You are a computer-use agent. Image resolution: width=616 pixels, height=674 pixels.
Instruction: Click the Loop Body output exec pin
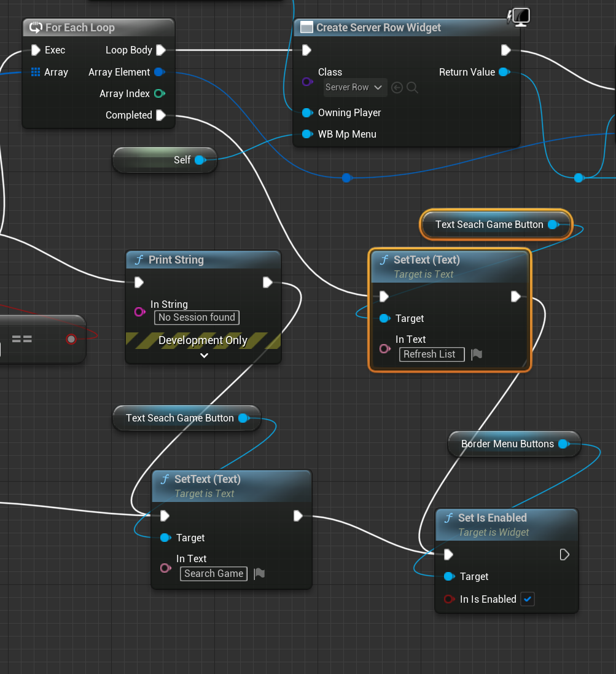[x=161, y=50]
